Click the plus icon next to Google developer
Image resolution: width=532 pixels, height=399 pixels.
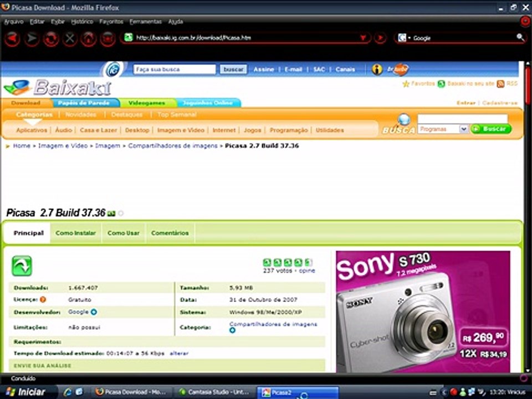click(x=94, y=312)
